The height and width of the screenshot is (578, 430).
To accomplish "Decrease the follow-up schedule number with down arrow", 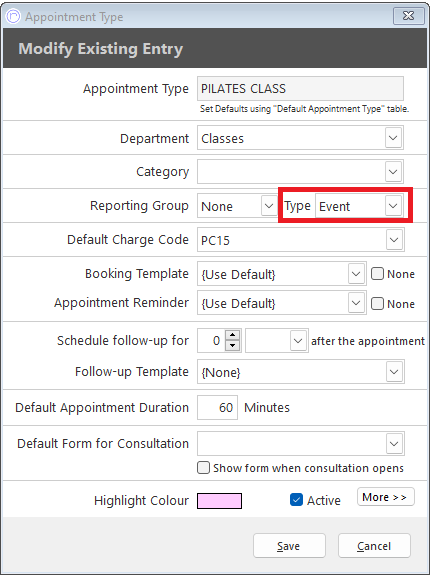I will coord(233,345).
